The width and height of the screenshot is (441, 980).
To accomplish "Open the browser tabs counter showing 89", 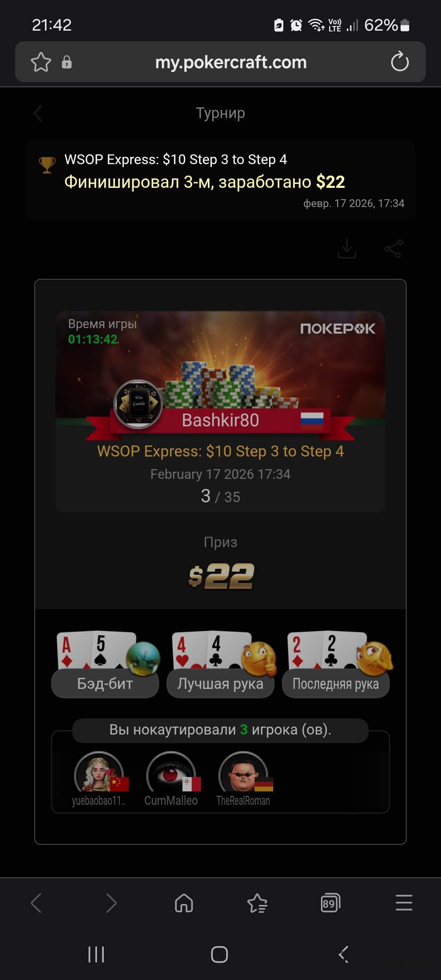I will (x=330, y=903).
